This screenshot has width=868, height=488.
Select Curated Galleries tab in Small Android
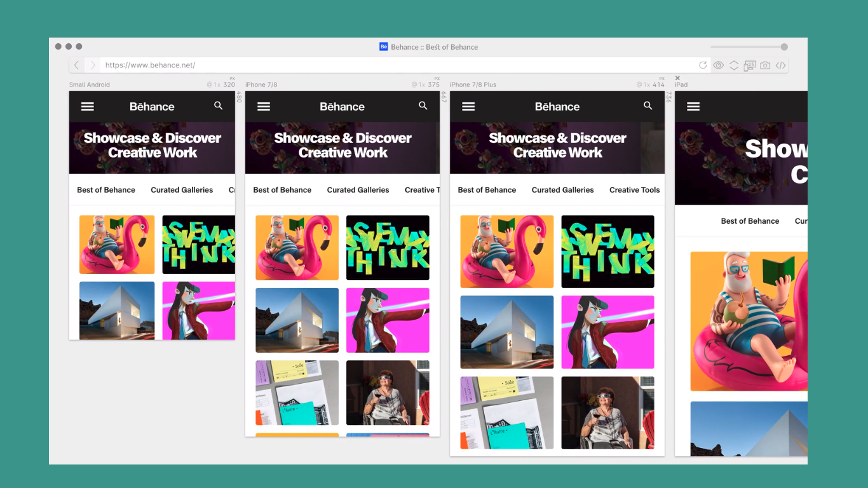182,190
